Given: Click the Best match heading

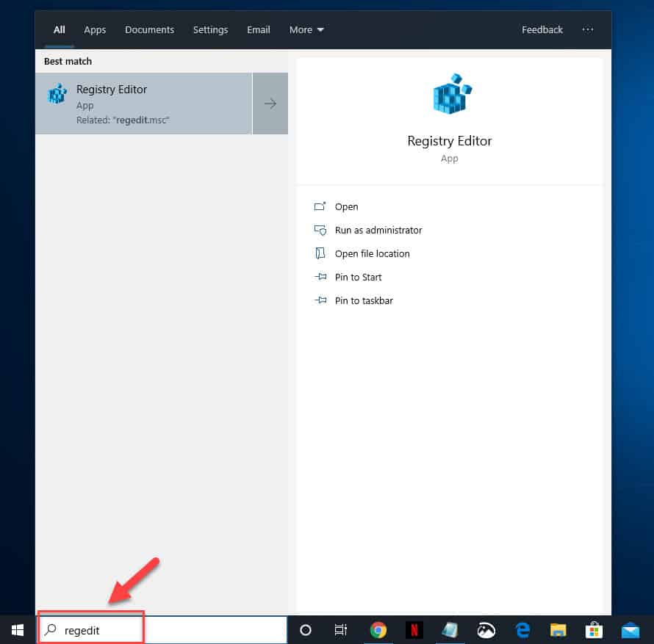Looking at the screenshot, I should pyautogui.click(x=68, y=61).
